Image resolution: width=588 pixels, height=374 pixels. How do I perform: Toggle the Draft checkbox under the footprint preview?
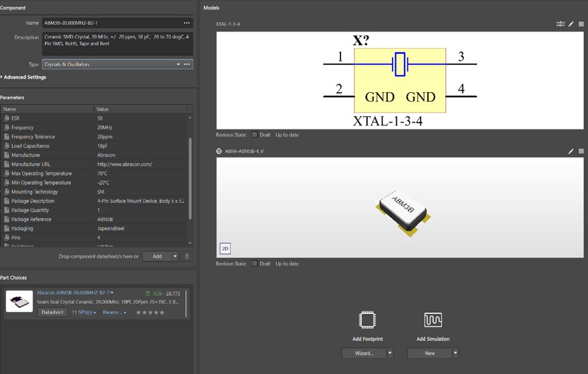click(254, 263)
